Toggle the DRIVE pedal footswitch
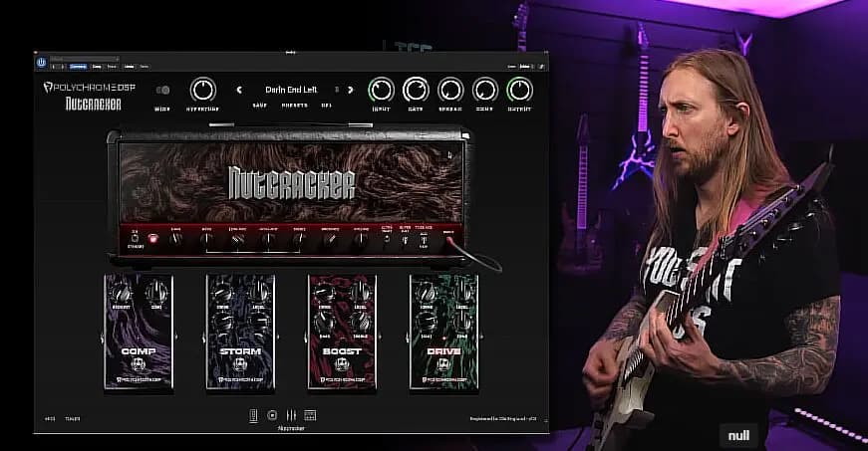The width and height of the screenshot is (868, 451). (443, 364)
